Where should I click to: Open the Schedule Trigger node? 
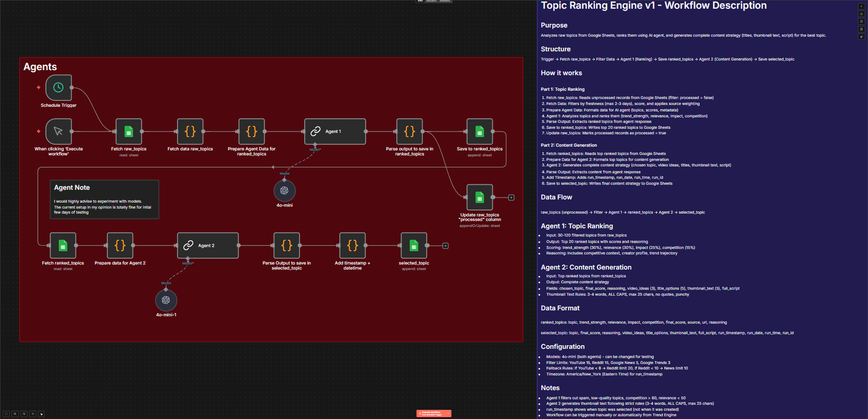(x=58, y=88)
